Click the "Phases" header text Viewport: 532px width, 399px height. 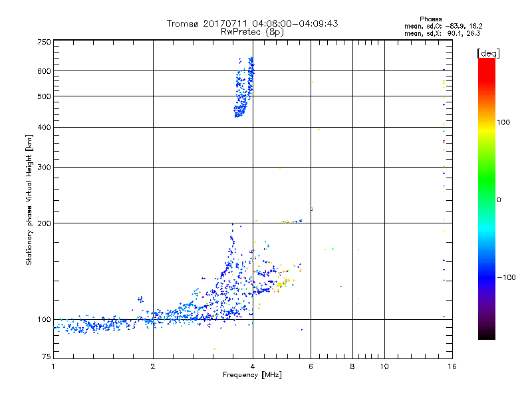click(x=430, y=19)
